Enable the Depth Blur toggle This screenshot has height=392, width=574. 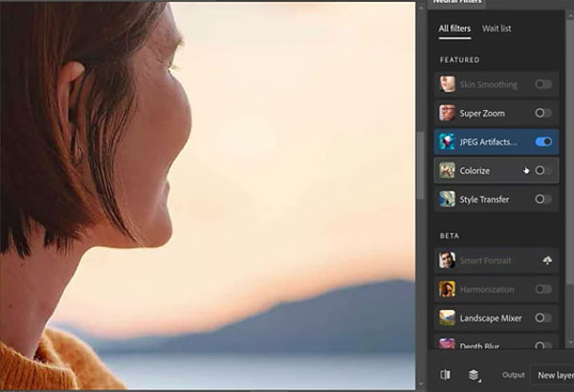543,345
